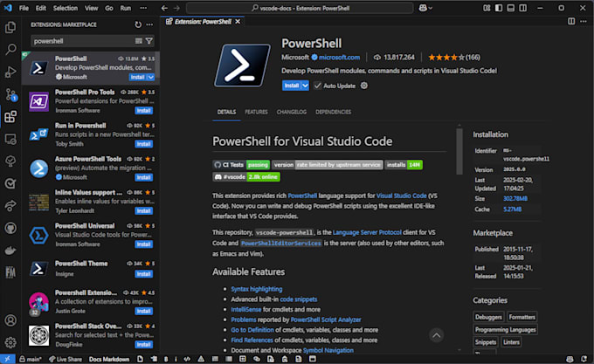
Task: Open the Edit menu
Action: click(40, 8)
